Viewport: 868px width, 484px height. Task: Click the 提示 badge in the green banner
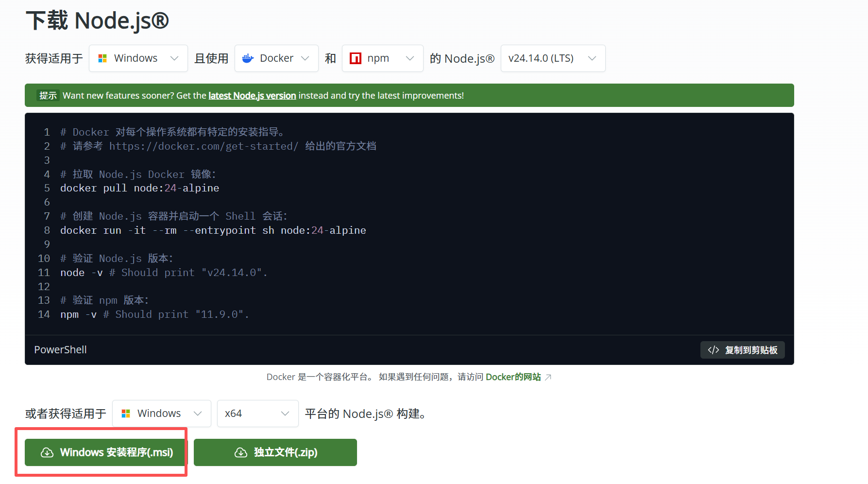point(48,95)
